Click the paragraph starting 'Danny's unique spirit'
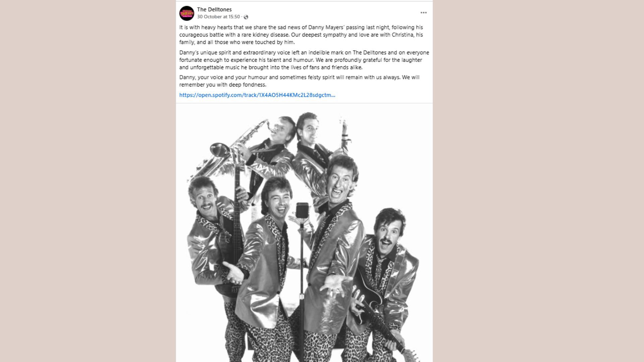Screen dimensions: 644x362 pyautogui.click(x=304, y=60)
